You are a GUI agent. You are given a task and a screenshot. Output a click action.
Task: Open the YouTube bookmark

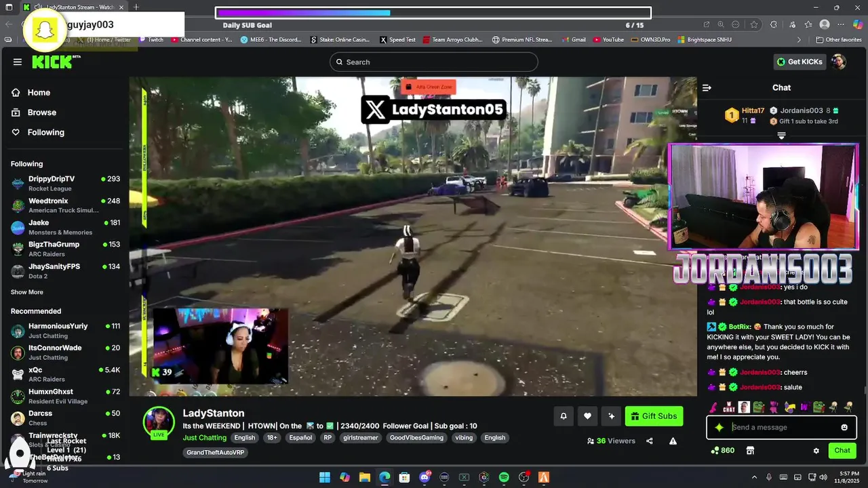click(x=608, y=40)
